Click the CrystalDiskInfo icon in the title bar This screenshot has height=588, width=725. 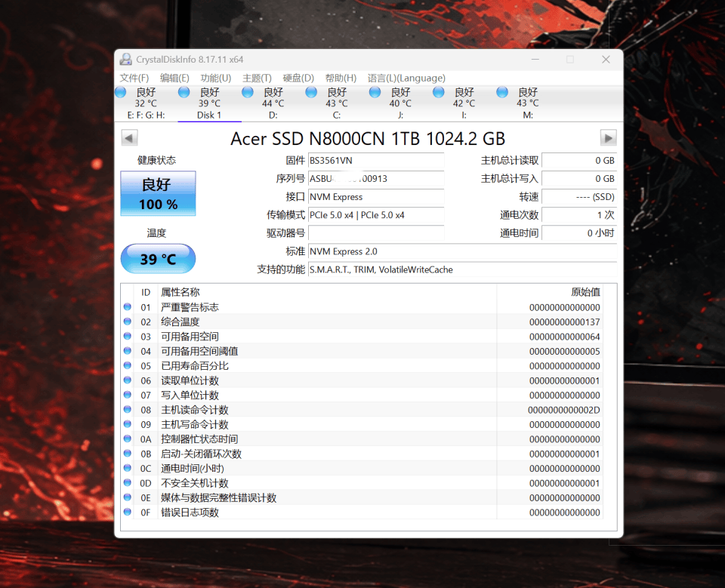coord(126,59)
